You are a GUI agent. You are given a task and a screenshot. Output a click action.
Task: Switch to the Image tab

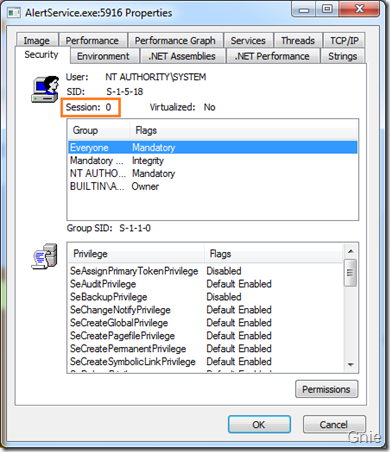click(37, 40)
